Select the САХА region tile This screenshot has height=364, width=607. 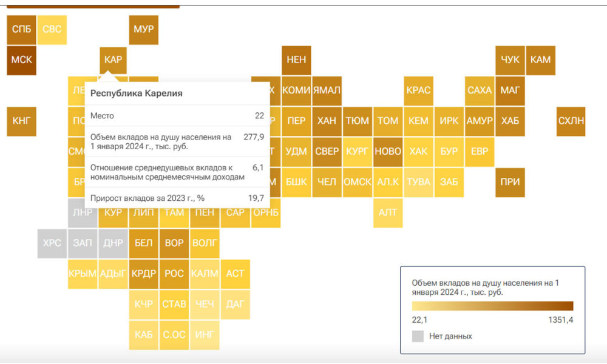480,91
